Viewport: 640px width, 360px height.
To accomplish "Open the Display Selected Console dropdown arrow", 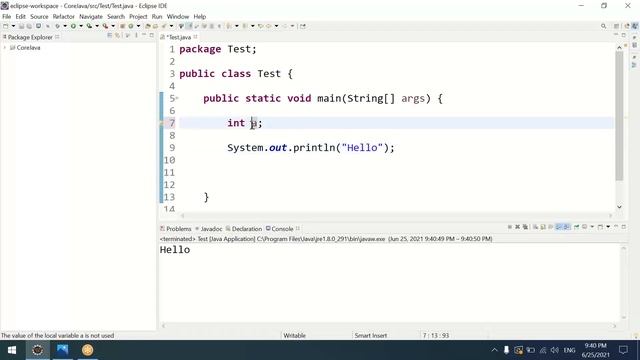I will tap(592, 227).
